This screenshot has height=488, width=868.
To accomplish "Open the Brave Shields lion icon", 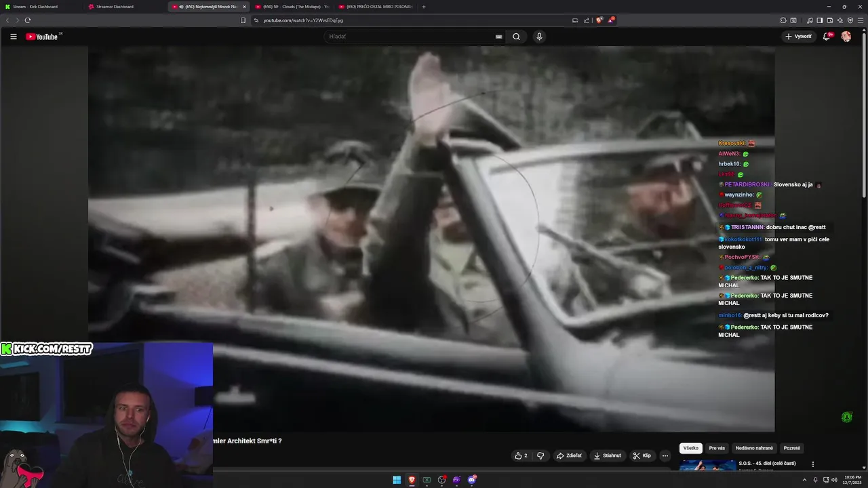I will point(599,20).
